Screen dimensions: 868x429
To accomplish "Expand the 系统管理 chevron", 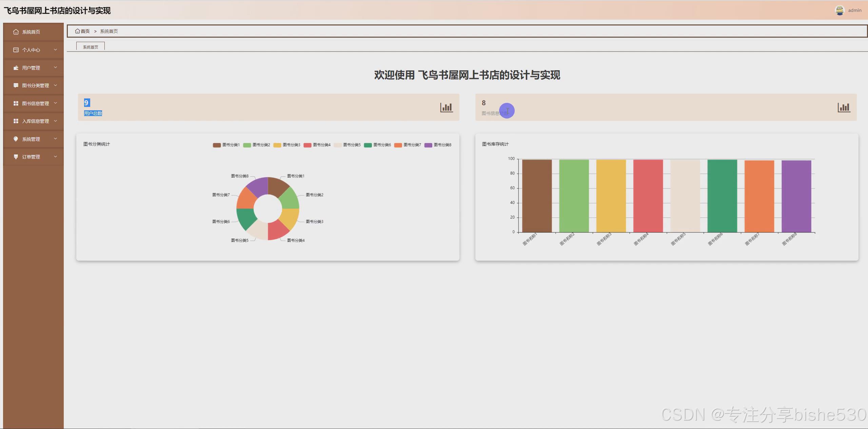I will pos(55,139).
